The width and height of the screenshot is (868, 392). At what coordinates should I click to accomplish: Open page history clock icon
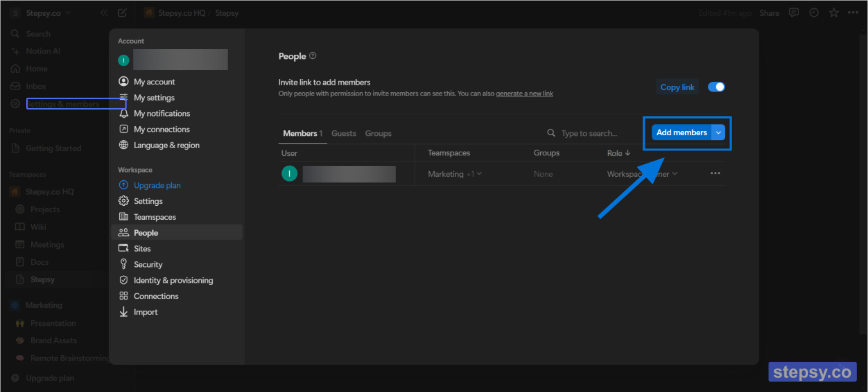pyautogui.click(x=814, y=13)
